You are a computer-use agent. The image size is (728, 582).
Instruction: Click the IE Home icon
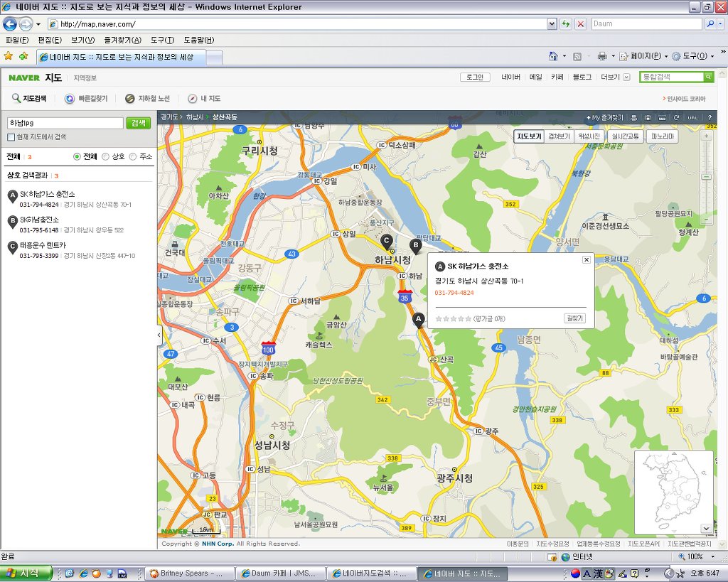pyautogui.click(x=553, y=56)
